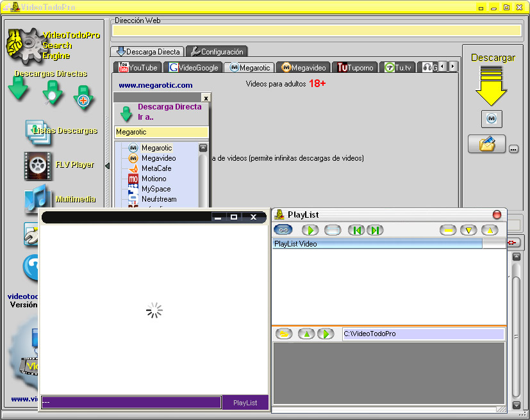The image size is (530, 420).
Task: Click green arrow in Descarga Directa Ir a popup
Action: click(x=126, y=113)
